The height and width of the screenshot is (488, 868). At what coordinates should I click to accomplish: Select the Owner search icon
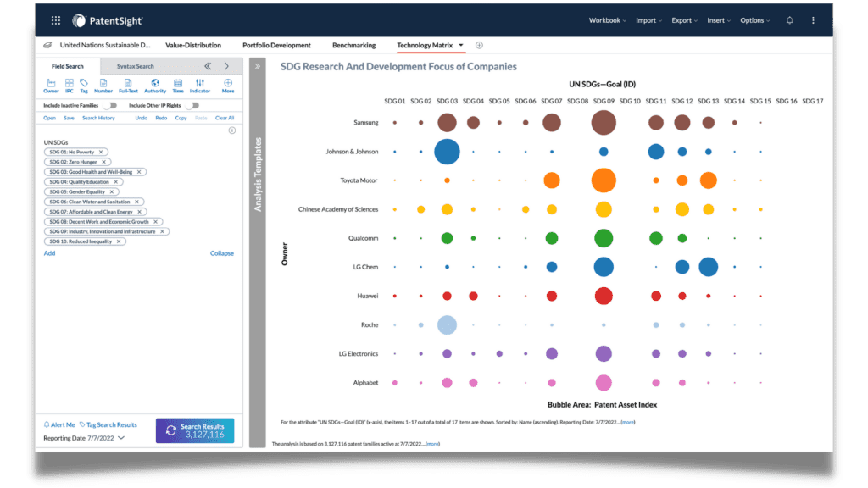click(52, 85)
